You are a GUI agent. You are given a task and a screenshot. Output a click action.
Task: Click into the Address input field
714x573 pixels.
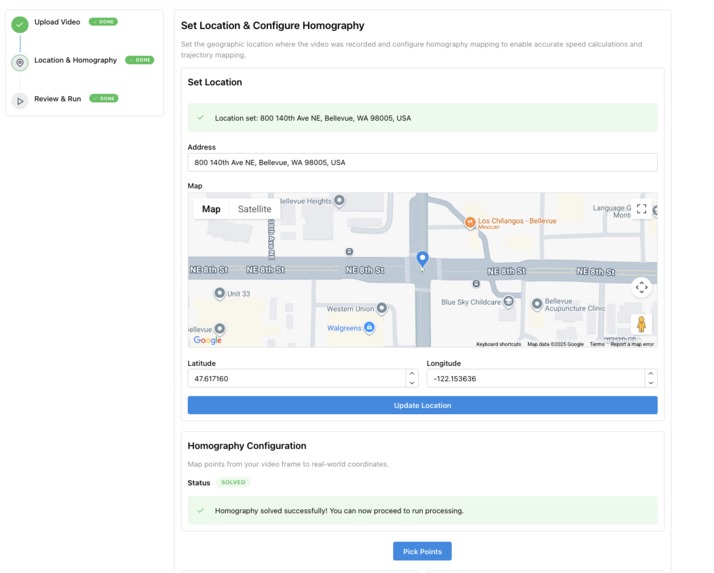pyautogui.click(x=423, y=163)
